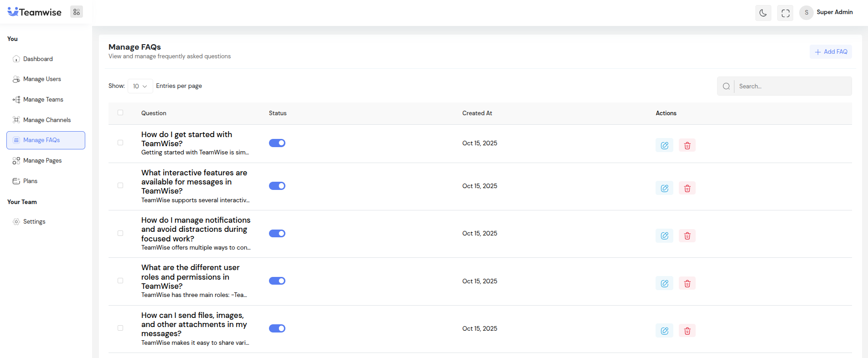Select checkbox for manage notifications FAQ
This screenshot has width=868, height=358.
coord(120,233)
